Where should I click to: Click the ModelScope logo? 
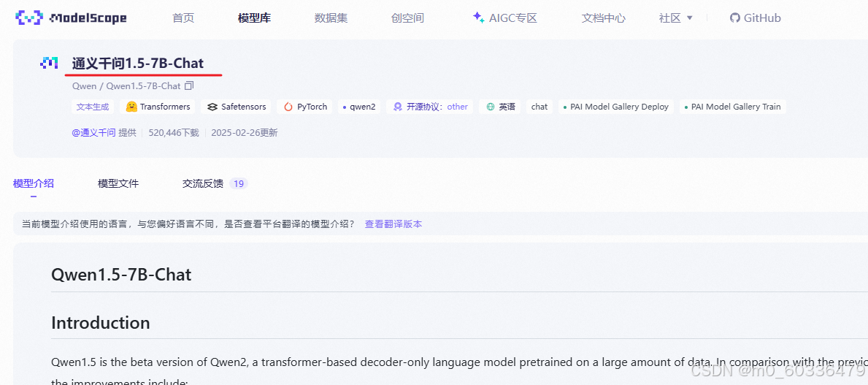71,18
